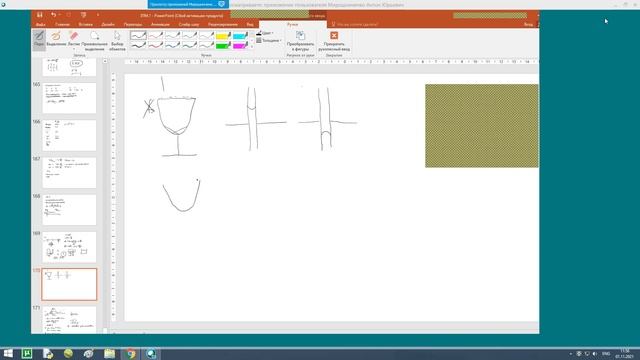Select slide 165 thumbnail
The width and height of the screenshot is (640, 360).
[69, 98]
